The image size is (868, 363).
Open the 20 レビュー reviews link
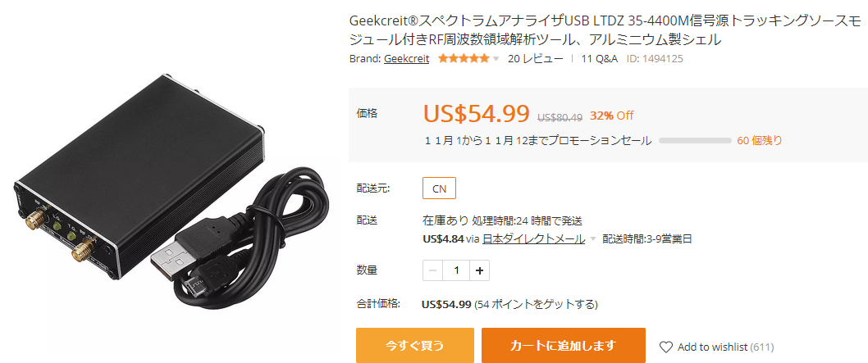535,58
